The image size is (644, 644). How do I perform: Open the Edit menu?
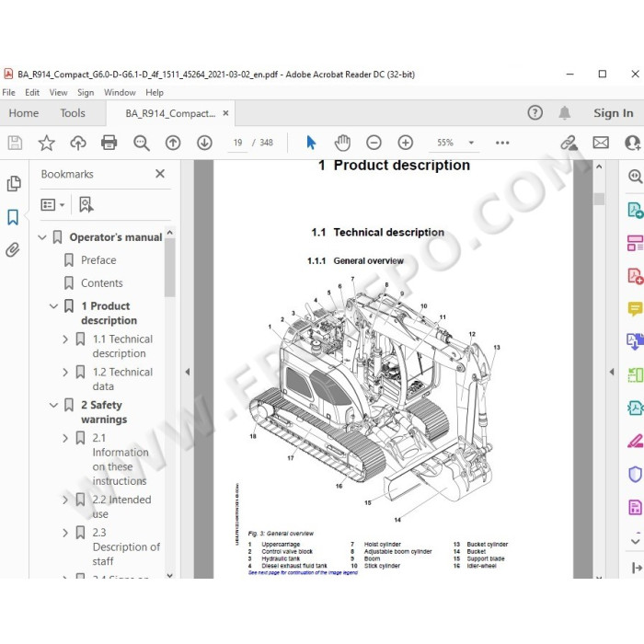[x=32, y=92]
